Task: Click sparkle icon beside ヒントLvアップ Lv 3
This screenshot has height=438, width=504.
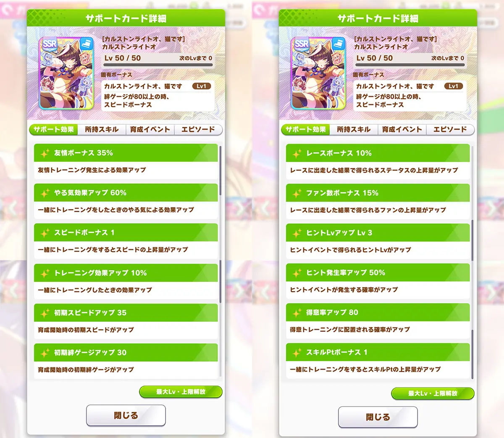Action: [x=297, y=233]
